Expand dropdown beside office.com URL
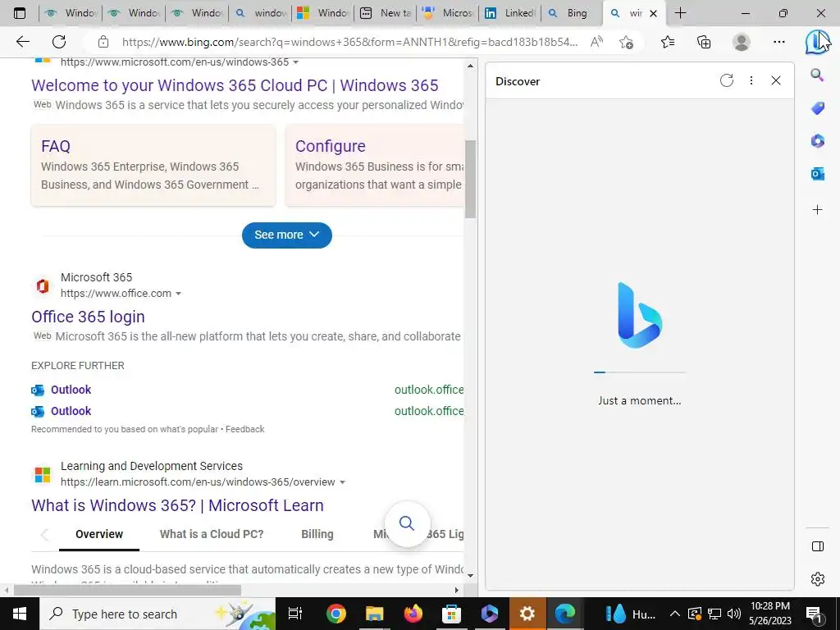Viewport: 840px width, 630px height. coord(178,294)
